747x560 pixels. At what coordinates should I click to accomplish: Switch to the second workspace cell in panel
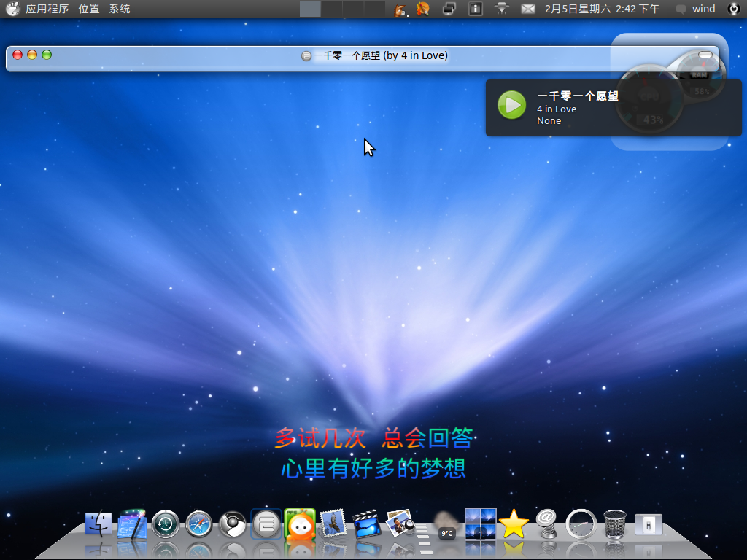(x=332, y=9)
